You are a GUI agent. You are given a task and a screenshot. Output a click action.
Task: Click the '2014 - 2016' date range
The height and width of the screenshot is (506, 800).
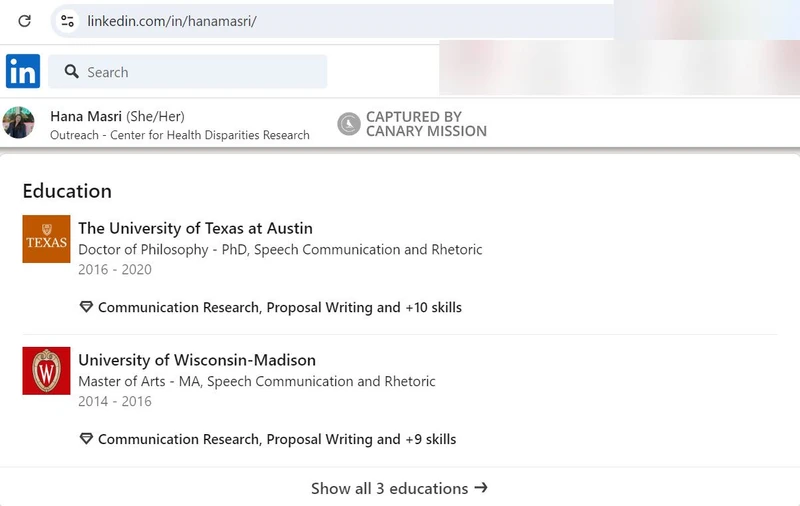pyautogui.click(x=115, y=401)
